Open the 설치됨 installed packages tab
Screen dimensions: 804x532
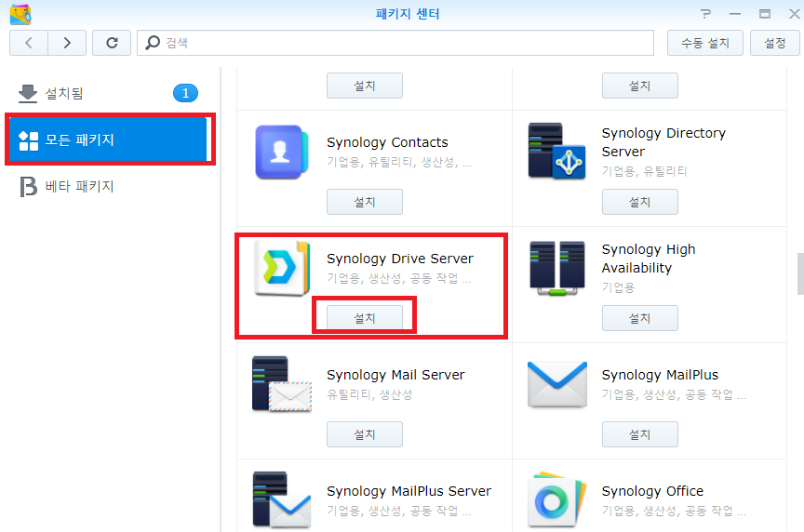109,93
